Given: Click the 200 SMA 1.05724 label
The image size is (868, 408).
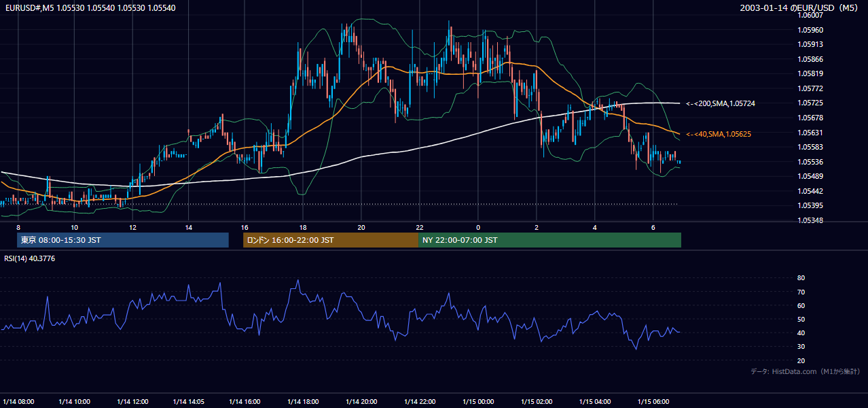Looking at the screenshot, I should coord(721,103).
